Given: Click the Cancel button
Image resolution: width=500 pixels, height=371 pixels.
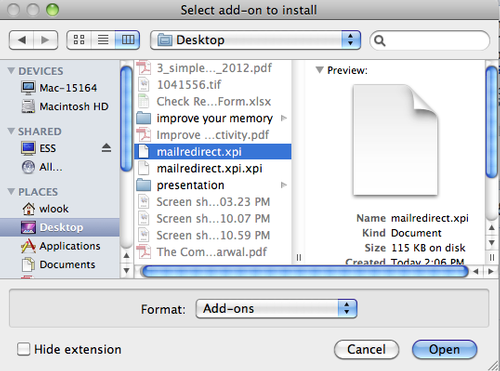Looking at the screenshot, I should pyautogui.click(x=366, y=349).
